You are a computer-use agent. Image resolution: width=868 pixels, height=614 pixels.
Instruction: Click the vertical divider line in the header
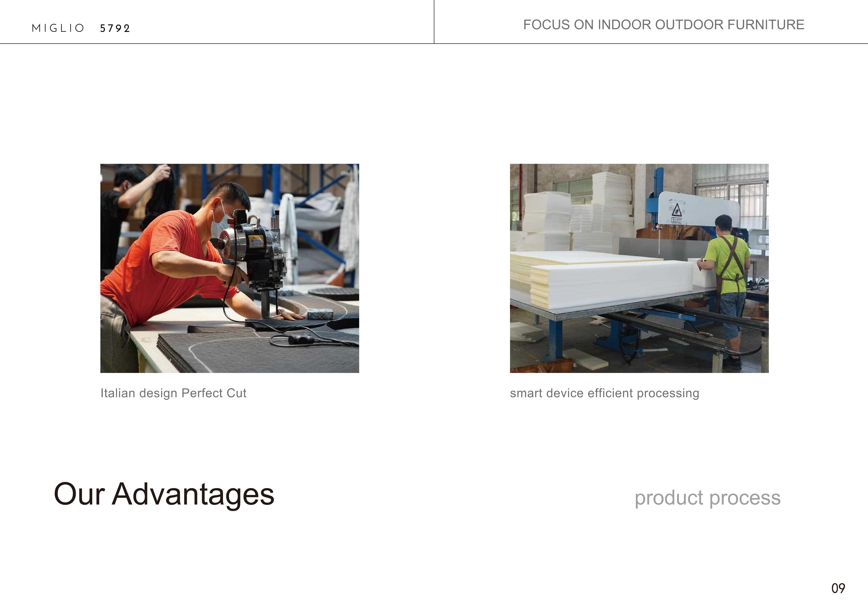(434, 22)
